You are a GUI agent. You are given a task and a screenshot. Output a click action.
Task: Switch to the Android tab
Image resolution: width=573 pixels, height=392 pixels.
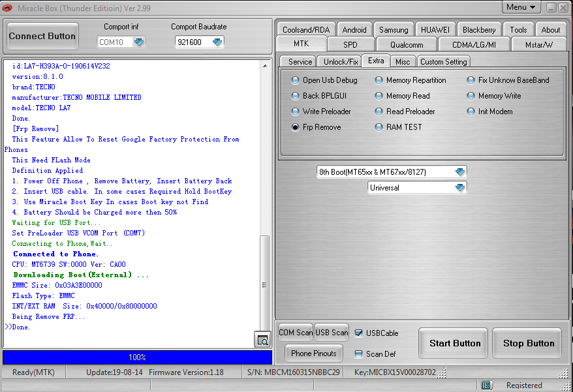coord(354,29)
